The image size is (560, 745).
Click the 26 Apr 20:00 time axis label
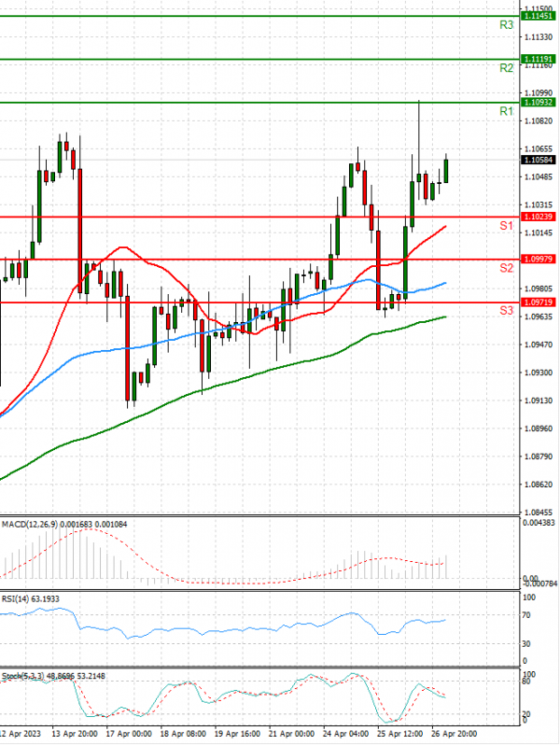(x=455, y=734)
